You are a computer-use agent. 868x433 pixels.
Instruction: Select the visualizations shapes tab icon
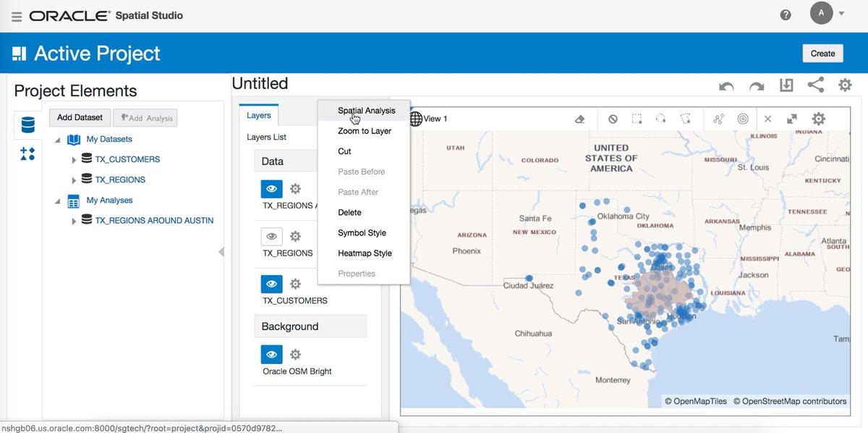(x=27, y=154)
